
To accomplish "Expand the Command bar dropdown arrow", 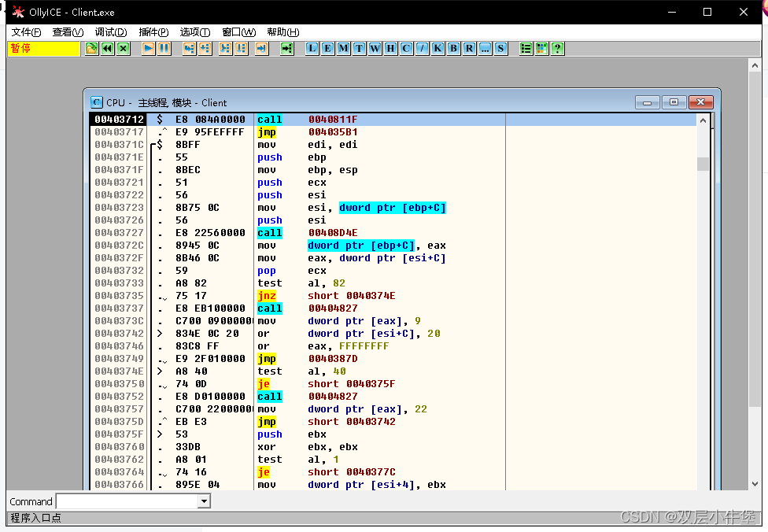I will click(x=205, y=501).
